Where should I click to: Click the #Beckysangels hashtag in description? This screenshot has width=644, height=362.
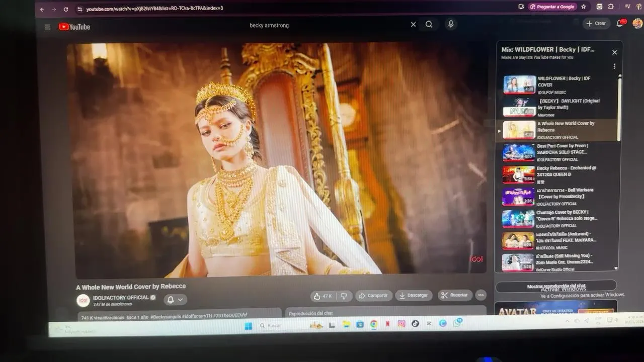(x=165, y=317)
